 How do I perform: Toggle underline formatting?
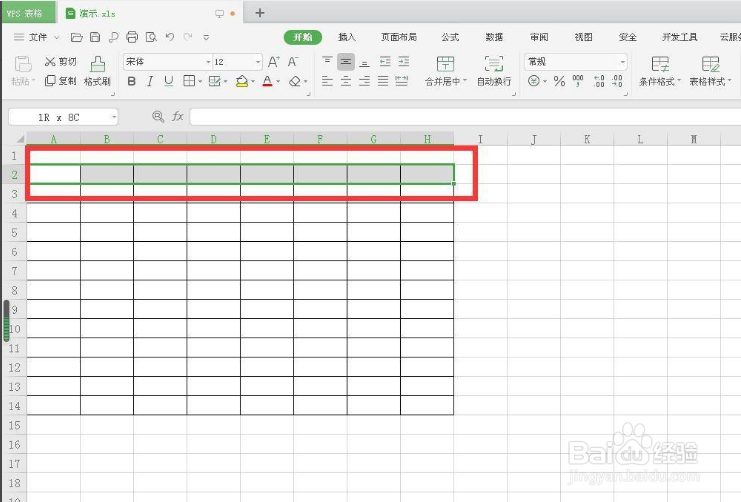[x=168, y=81]
